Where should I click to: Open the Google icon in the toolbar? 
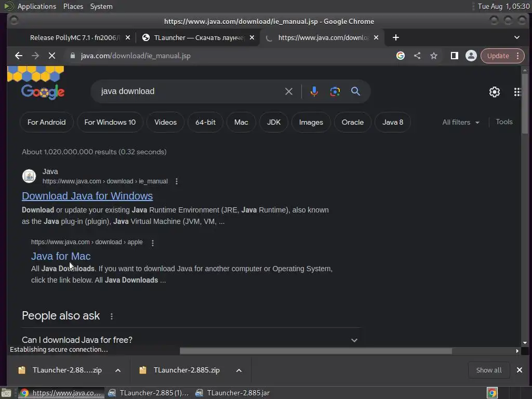(401, 56)
